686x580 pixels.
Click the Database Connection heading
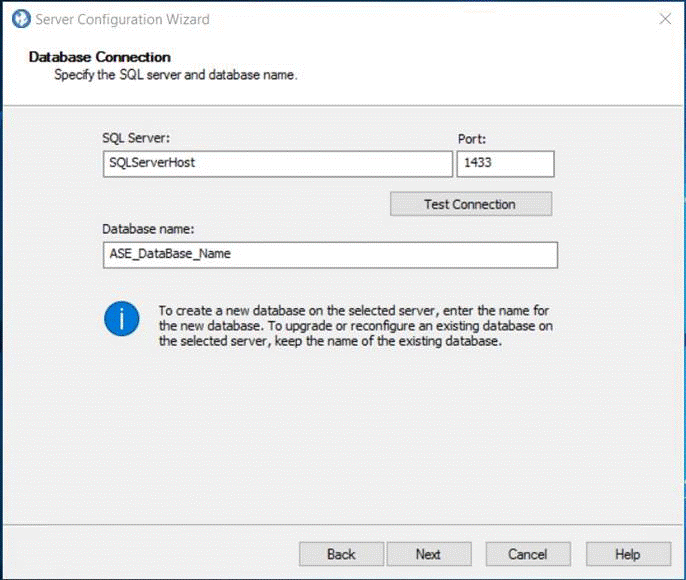click(100, 57)
